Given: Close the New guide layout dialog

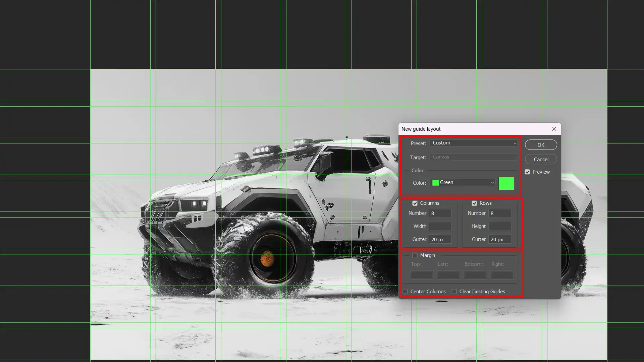Looking at the screenshot, I should coord(554,129).
